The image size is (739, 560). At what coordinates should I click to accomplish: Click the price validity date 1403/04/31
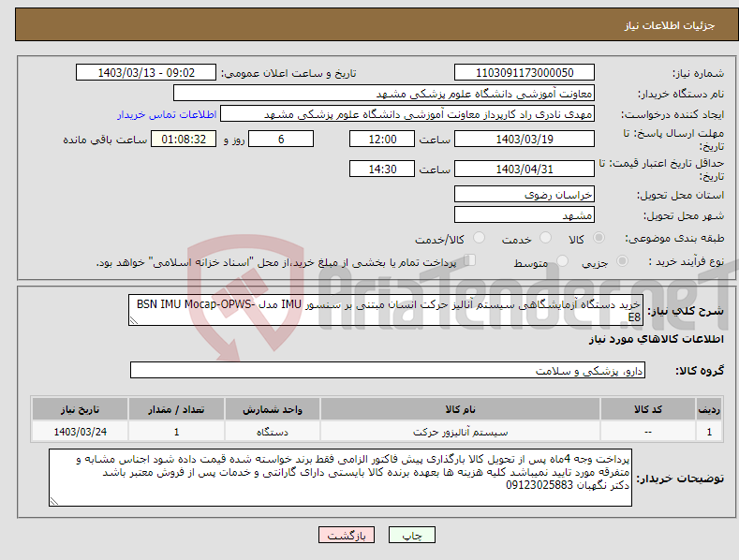click(x=525, y=169)
